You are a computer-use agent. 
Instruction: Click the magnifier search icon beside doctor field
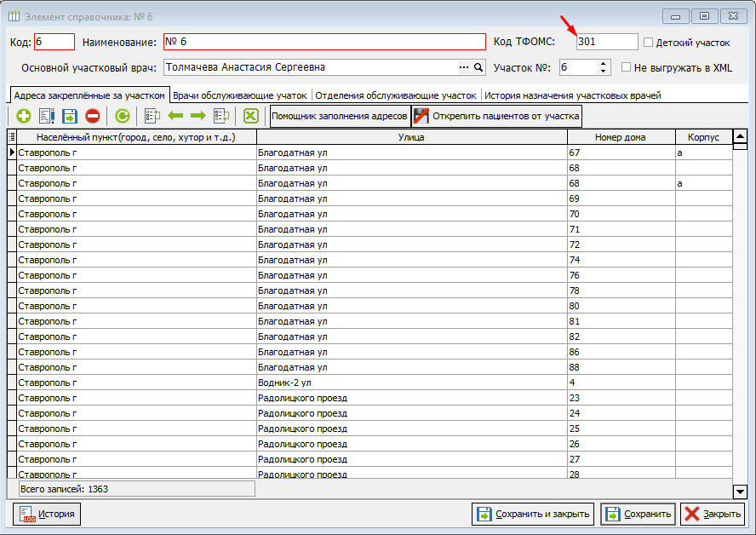[478, 67]
